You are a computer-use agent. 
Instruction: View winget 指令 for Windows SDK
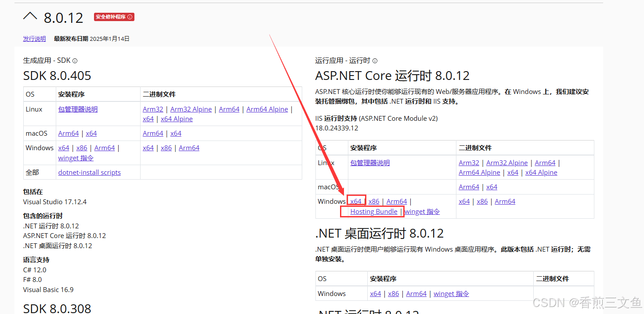point(76,158)
